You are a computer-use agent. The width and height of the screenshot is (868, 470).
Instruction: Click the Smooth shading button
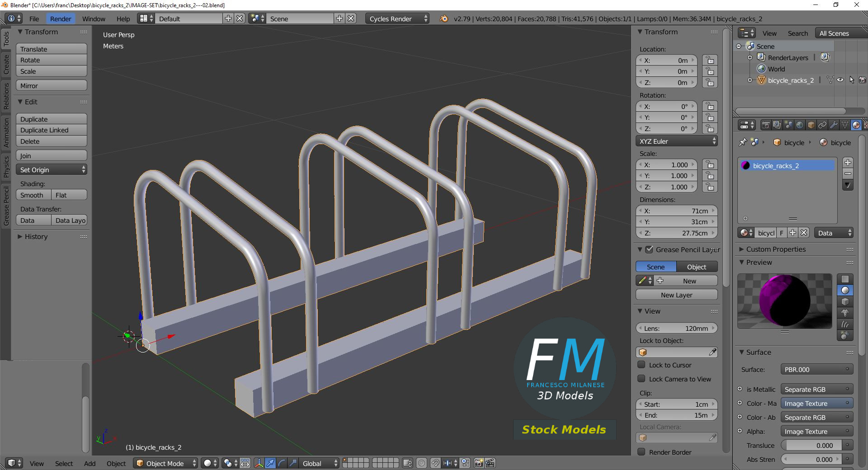[x=33, y=195]
